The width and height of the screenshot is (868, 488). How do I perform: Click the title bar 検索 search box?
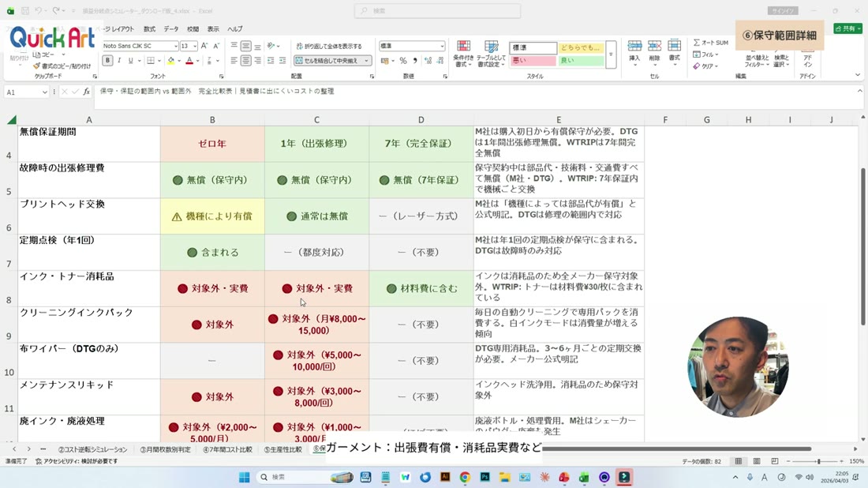(x=437, y=10)
